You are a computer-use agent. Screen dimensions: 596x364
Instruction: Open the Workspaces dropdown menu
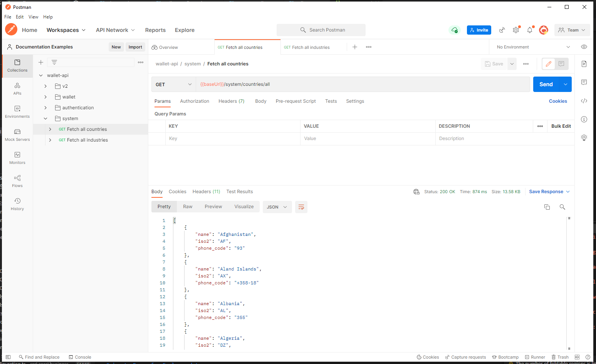coord(66,30)
